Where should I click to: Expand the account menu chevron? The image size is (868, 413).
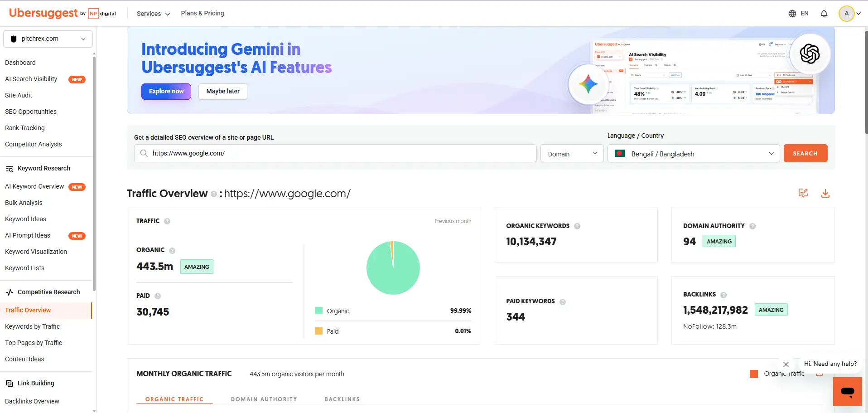point(858,14)
